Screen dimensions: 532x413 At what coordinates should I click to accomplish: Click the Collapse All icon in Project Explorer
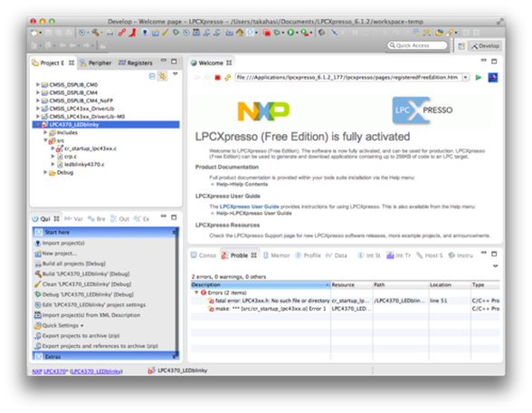(152, 76)
